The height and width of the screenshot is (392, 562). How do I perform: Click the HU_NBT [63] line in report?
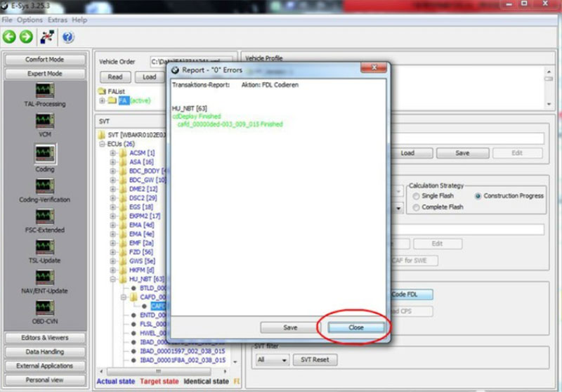[x=189, y=109]
